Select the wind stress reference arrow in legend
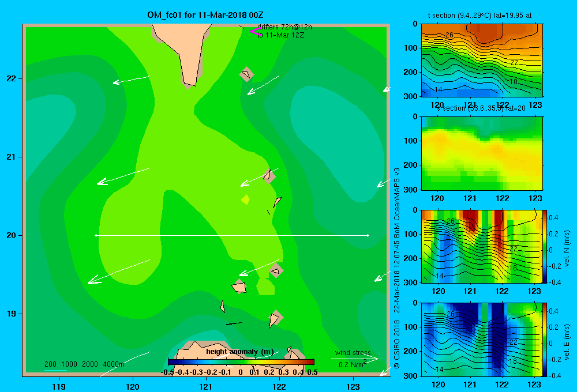Screen dimensions: 577x392 [x=354, y=359]
